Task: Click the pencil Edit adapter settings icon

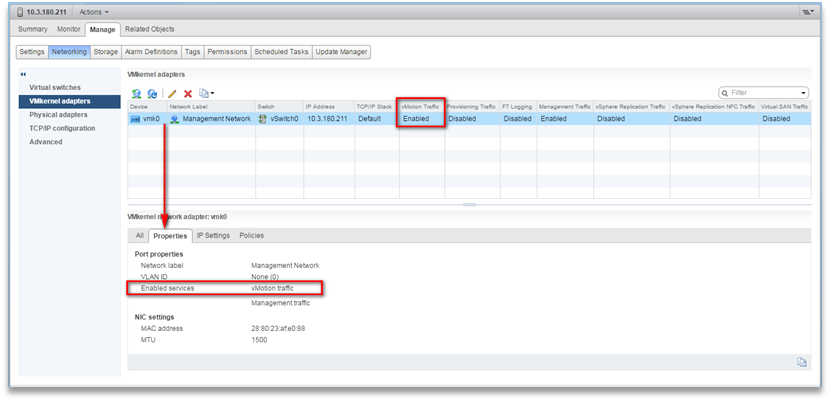Action: point(172,93)
